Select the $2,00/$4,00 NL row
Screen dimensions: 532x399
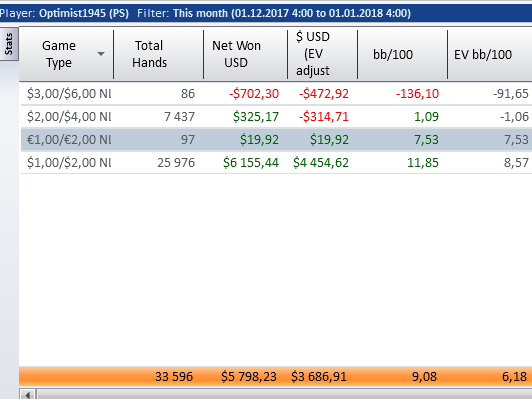(x=277, y=116)
